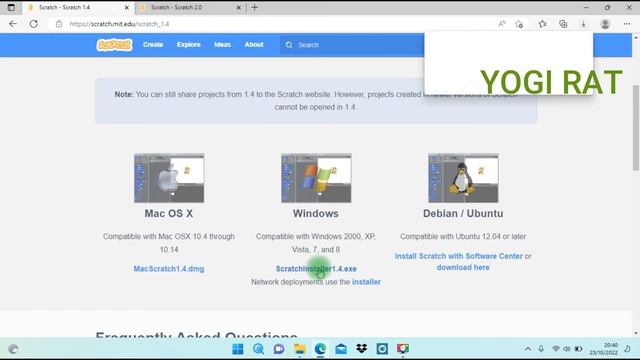Download ScratchInstaller1.4.exe

click(x=316, y=269)
